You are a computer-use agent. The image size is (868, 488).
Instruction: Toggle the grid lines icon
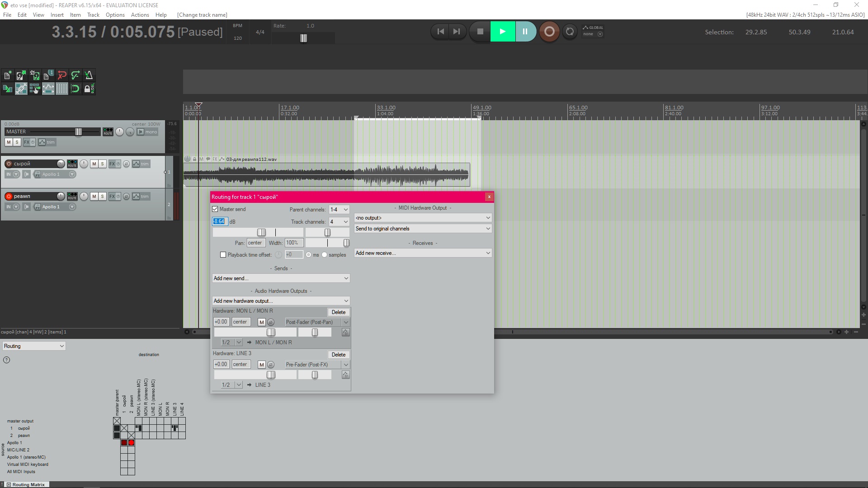coord(62,89)
